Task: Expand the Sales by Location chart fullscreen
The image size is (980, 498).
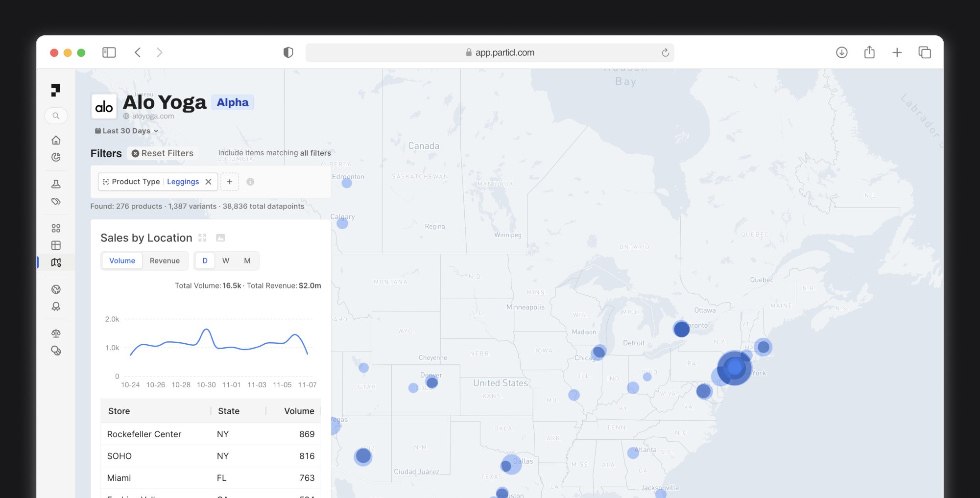Action: (x=202, y=238)
